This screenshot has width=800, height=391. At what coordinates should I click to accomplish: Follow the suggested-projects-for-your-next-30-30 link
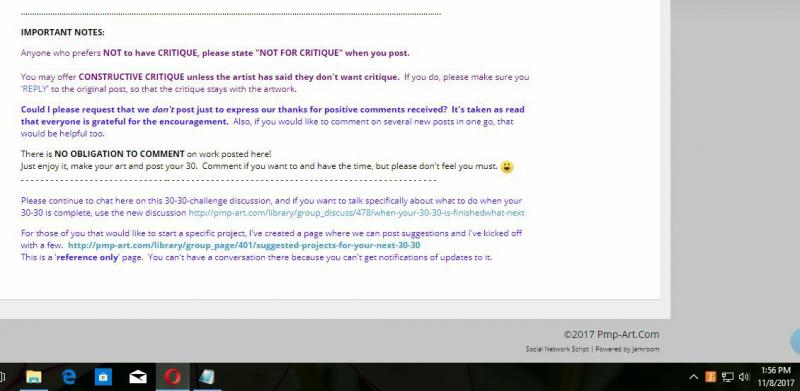[244, 246]
